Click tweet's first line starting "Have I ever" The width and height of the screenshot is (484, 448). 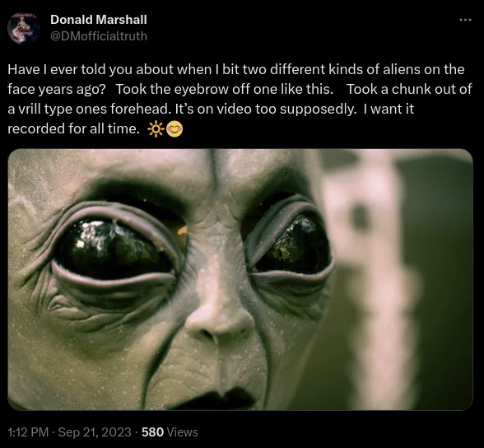pos(235,69)
